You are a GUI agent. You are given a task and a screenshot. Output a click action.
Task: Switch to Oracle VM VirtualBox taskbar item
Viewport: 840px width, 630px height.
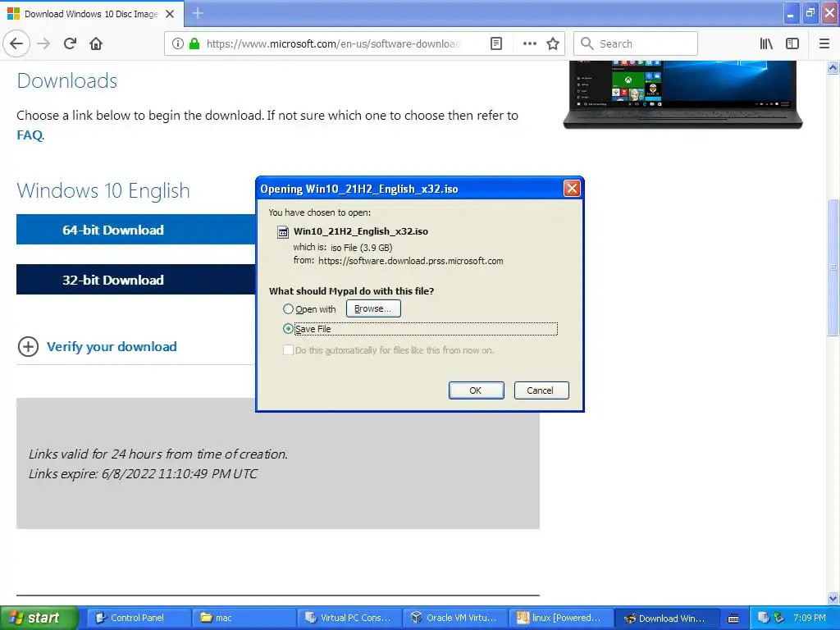454,618
